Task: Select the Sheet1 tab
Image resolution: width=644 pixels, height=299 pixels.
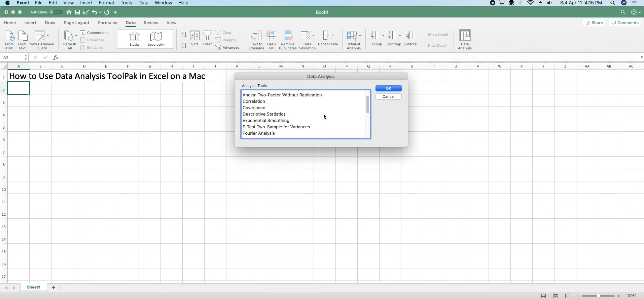Action: tap(33, 287)
